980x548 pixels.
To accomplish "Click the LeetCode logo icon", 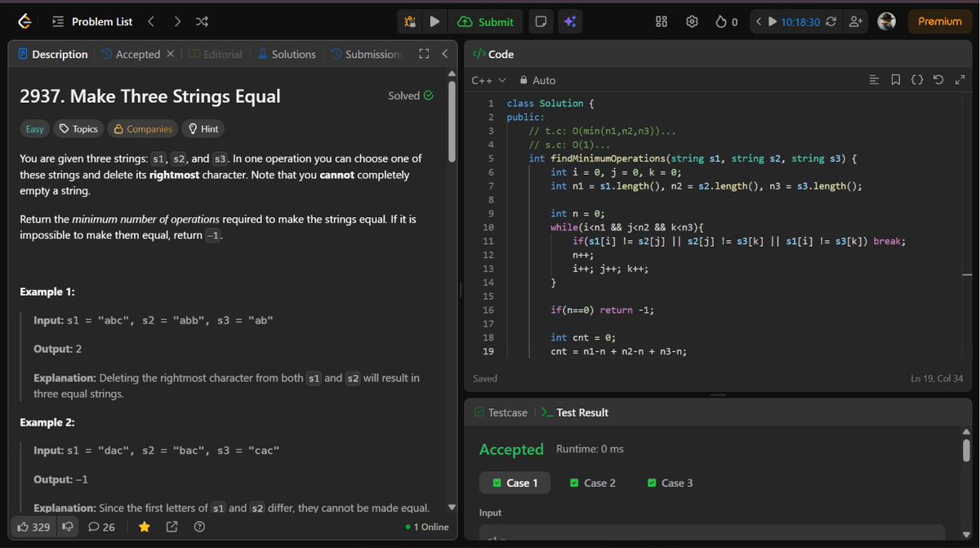I will pyautogui.click(x=24, y=22).
